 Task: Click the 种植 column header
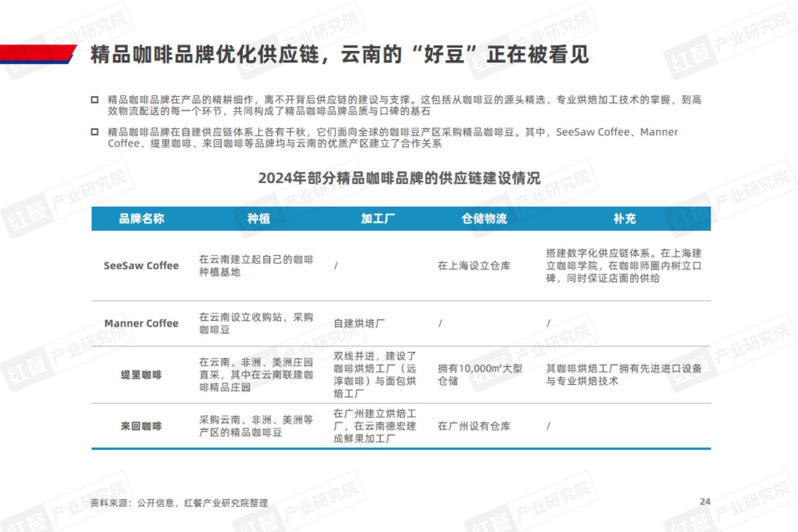click(x=259, y=219)
